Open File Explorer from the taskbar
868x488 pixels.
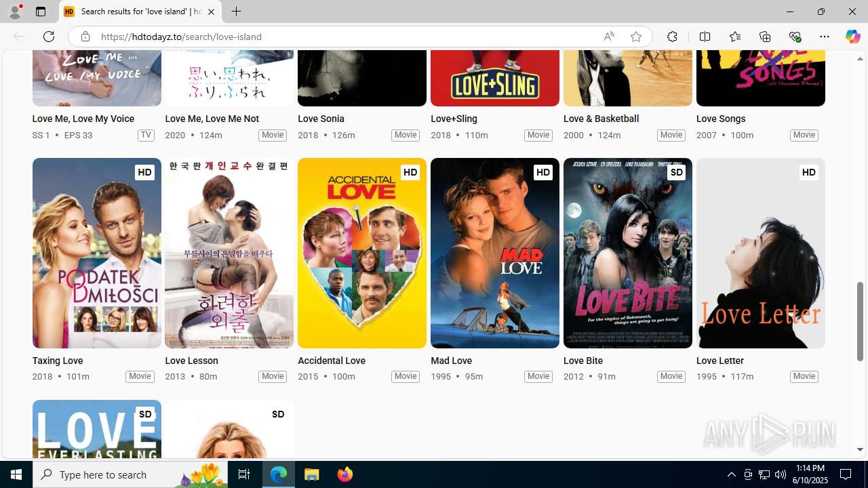[x=312, y=474]
